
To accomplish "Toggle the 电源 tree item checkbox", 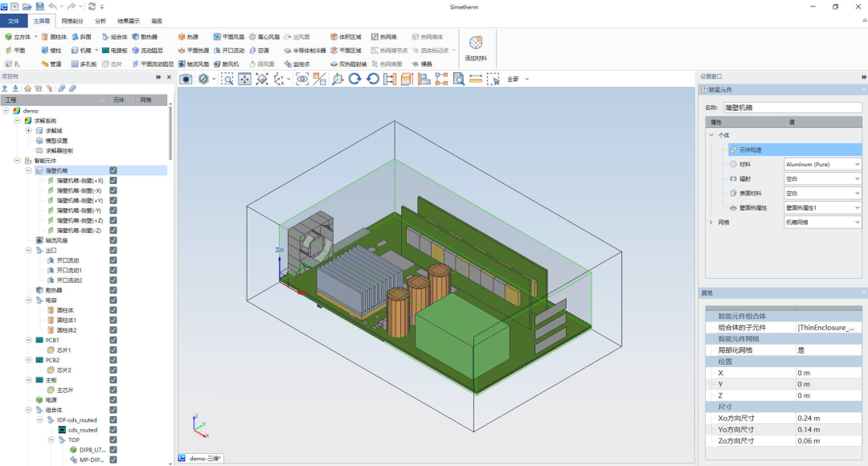I will point(113,399).
